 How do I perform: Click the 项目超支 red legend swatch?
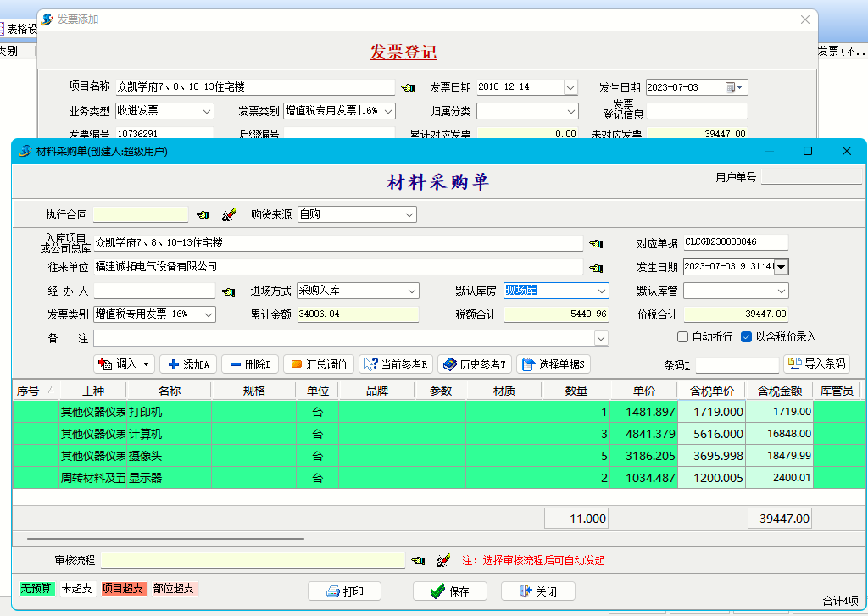124,589
